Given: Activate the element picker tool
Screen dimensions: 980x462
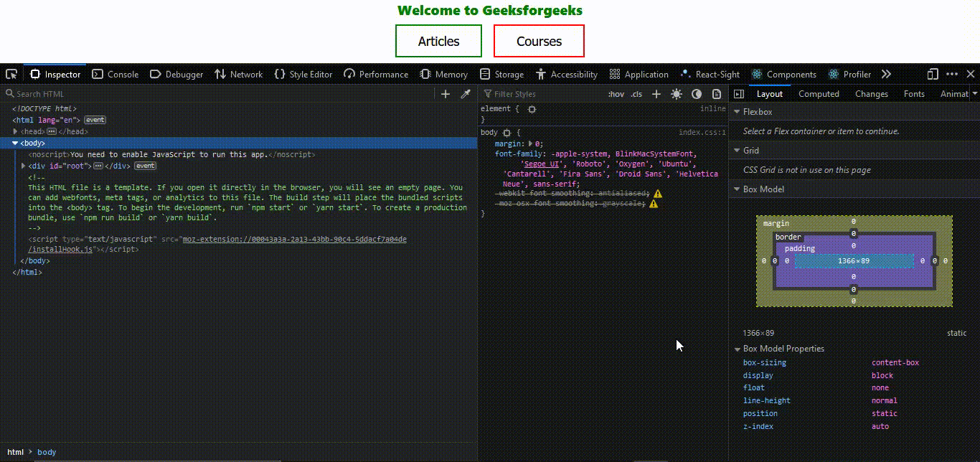Looking at the screenshot, I should [x=11, y=74].
